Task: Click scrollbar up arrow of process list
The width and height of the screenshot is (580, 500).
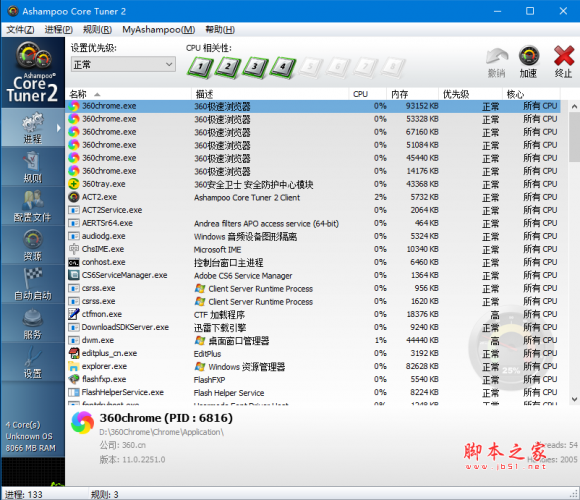Action: 574,107
